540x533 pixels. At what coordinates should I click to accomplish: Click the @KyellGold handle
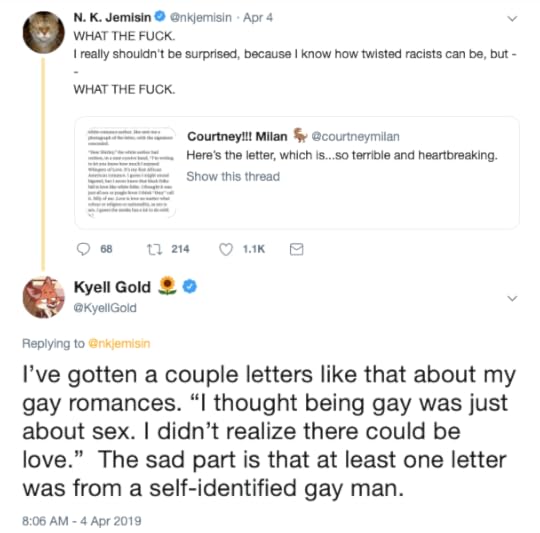[105, 307]
